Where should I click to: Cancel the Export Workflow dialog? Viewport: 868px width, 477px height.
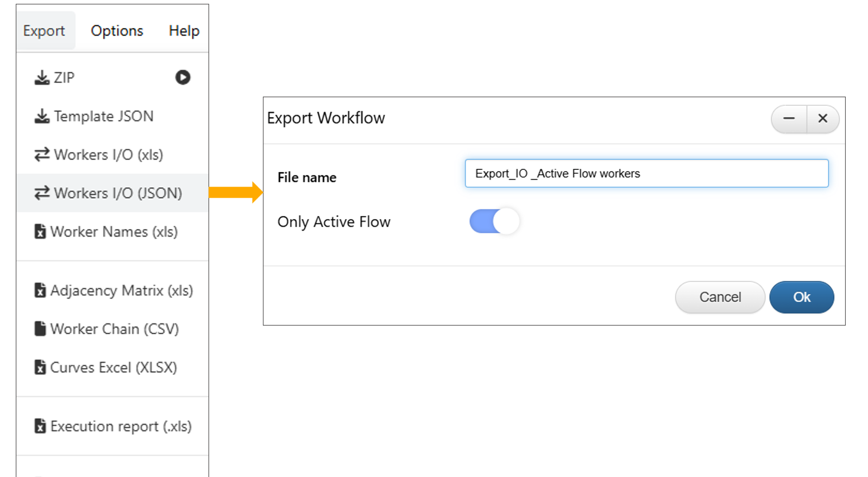click(x=720, y=297)
